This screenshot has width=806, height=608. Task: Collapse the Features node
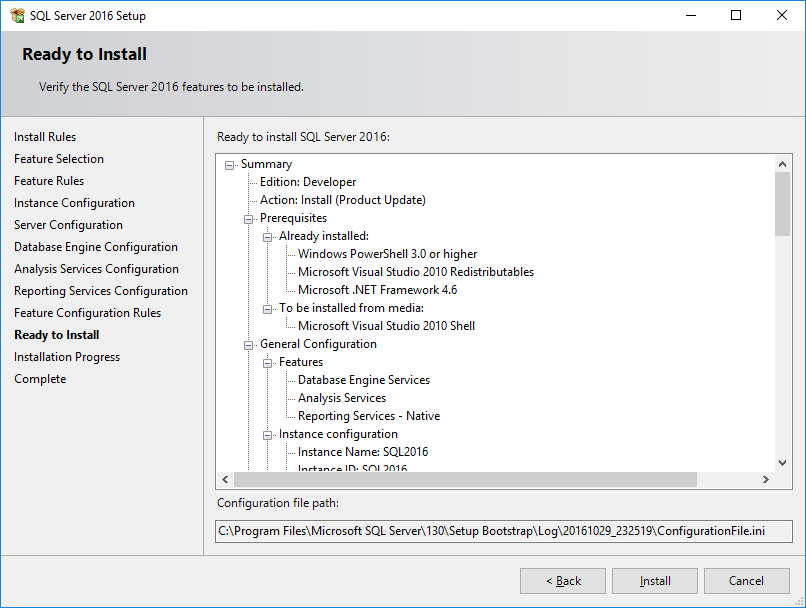point(267,363)
